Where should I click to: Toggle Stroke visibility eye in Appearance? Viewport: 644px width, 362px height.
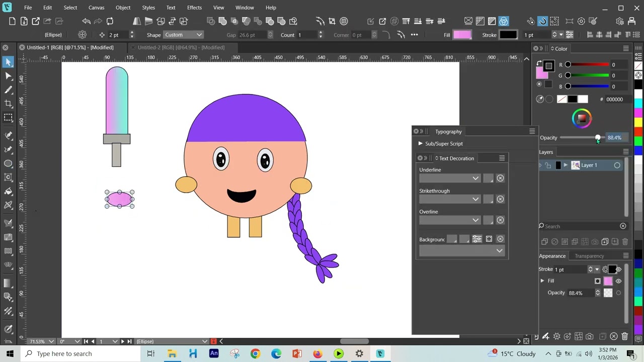click(x=618, y=269)
